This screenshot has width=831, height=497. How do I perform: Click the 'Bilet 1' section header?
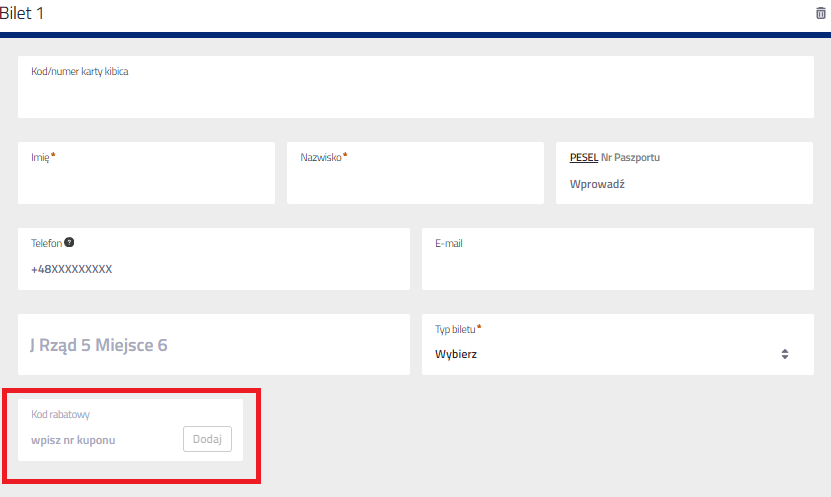click(x=22, y=14)
